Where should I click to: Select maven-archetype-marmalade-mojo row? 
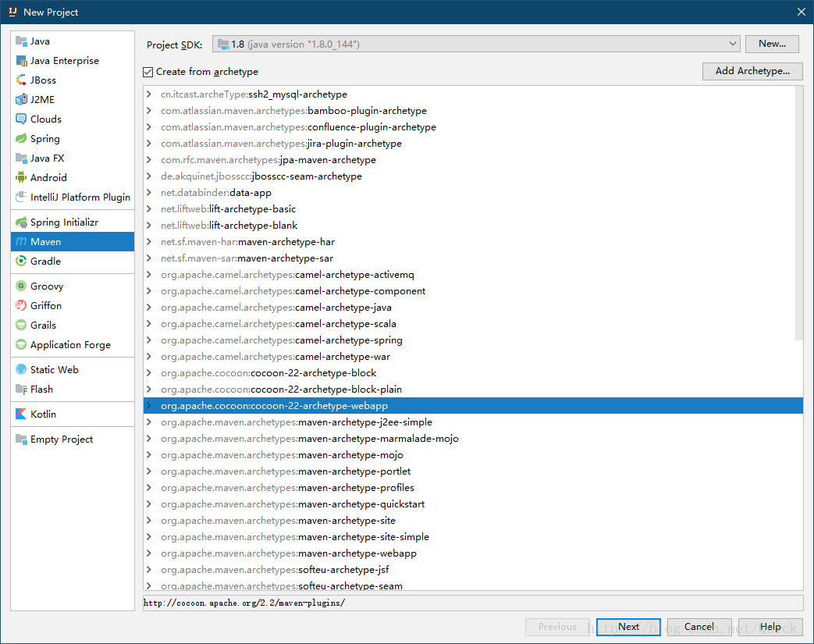tap(473, 439)
